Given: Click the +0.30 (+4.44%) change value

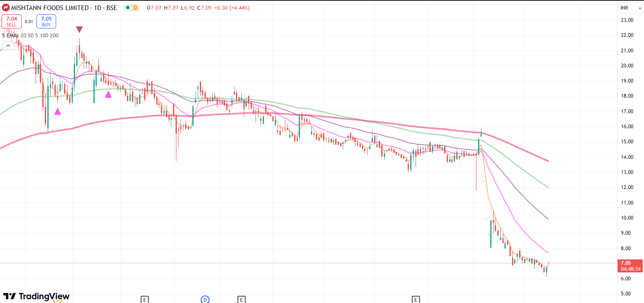Looking at the screenshot, I should pos(232,8).
